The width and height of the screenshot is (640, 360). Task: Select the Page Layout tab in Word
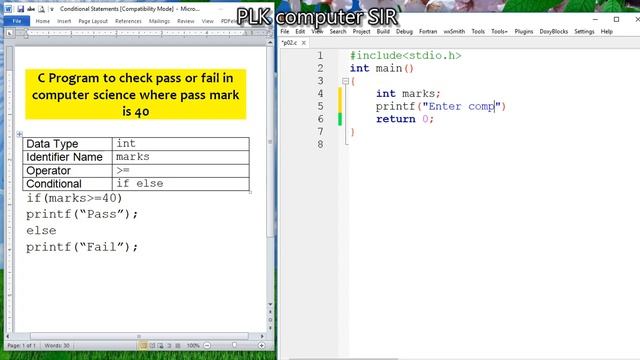click(x=93, y=21)
